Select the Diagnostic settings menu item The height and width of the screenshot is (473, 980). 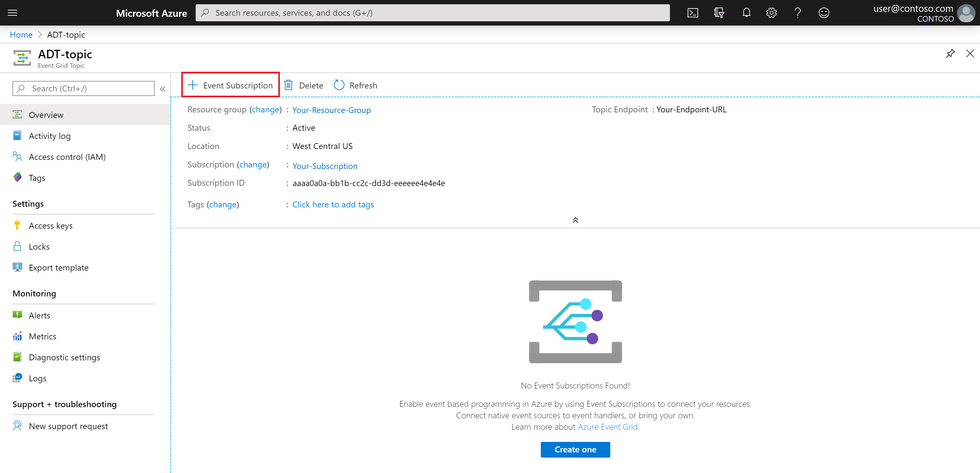pyautogui.click(x=64, y=357)
